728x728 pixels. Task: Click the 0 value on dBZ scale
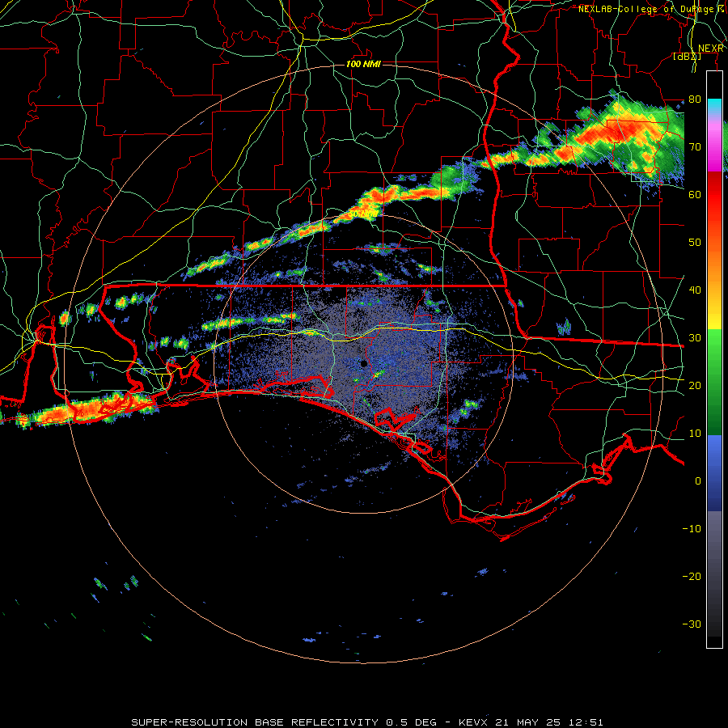tap(698, 481)
